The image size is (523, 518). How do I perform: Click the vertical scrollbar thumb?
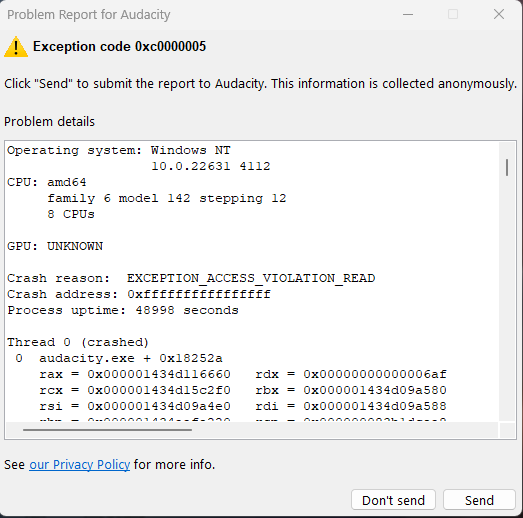(x=507, y=167)
